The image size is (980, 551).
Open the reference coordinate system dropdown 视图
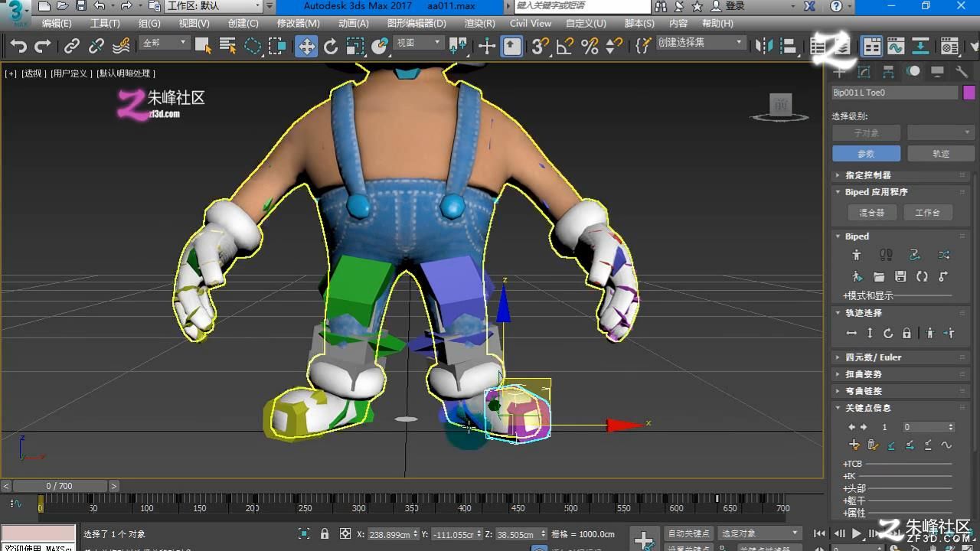click(419, 43)
